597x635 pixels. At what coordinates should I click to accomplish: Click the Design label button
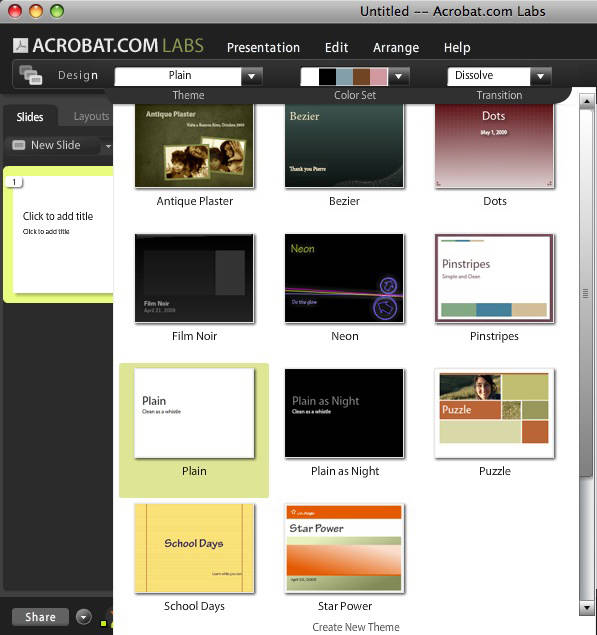tap(78, 75)
